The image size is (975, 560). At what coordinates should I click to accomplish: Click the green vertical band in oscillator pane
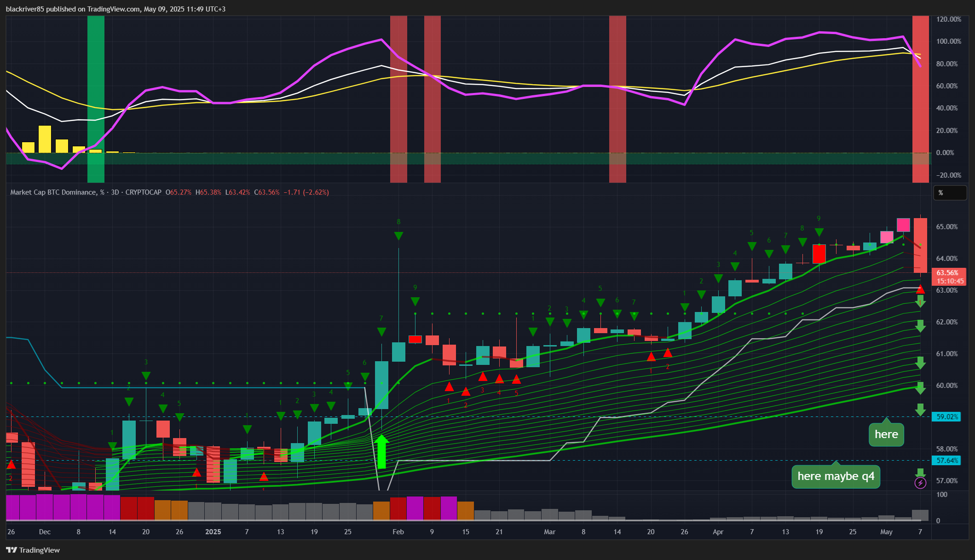[96, 99]
